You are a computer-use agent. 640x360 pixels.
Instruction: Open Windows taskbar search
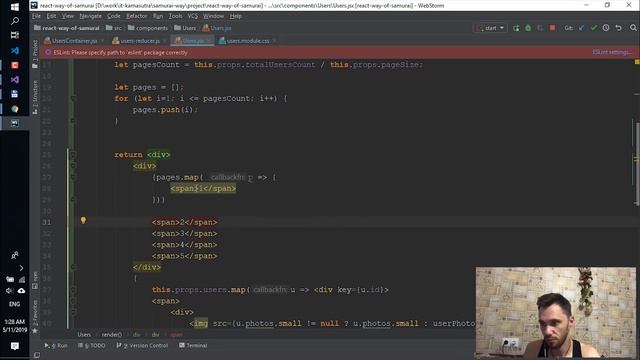pos(15,21)
